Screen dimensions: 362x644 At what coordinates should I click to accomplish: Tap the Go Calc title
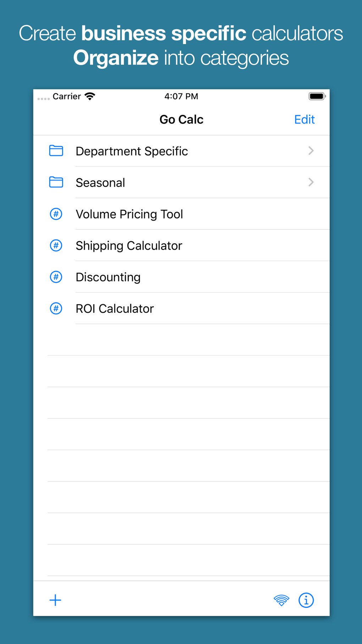(181, 119)
